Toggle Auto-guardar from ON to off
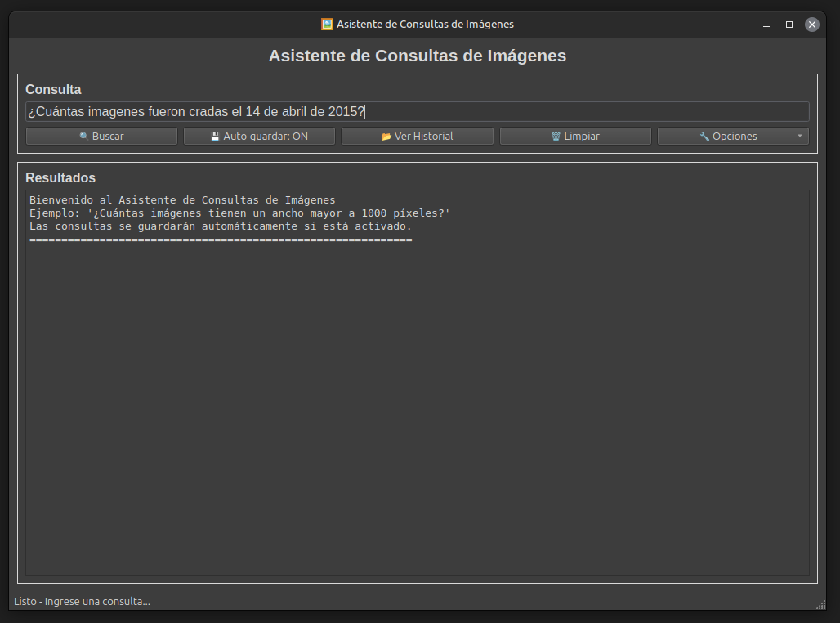The height and width of the screenshot is (623, 840). coord(259,137)
